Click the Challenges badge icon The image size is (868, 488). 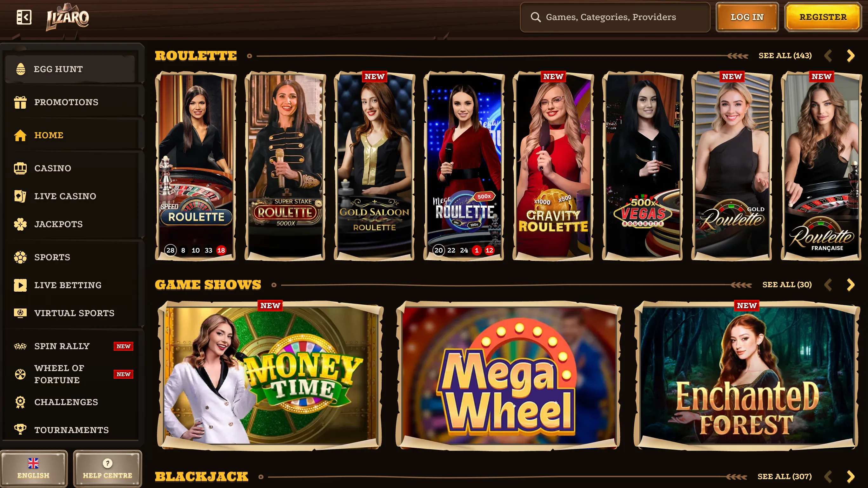coord(20,402)
